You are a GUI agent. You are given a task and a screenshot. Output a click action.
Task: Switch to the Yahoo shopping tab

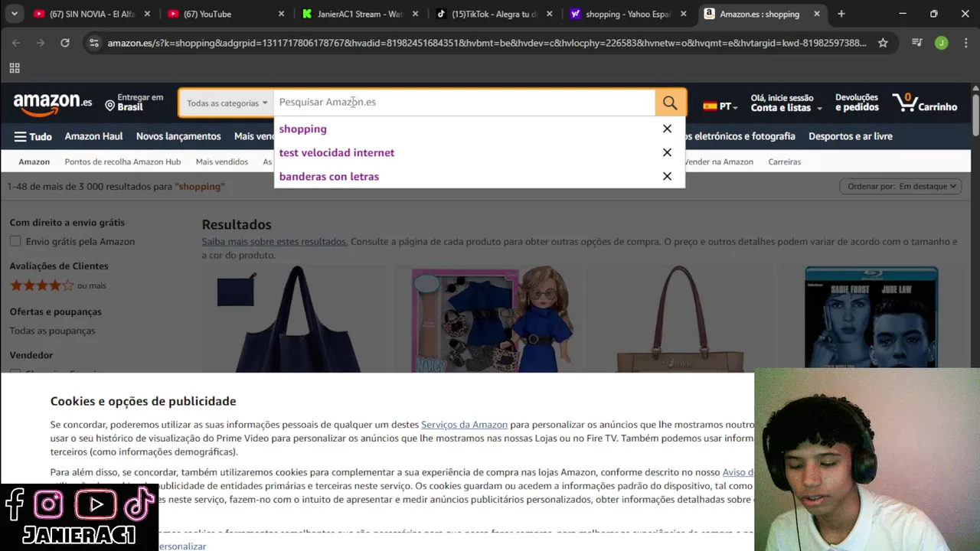click(x=629, y=14)
